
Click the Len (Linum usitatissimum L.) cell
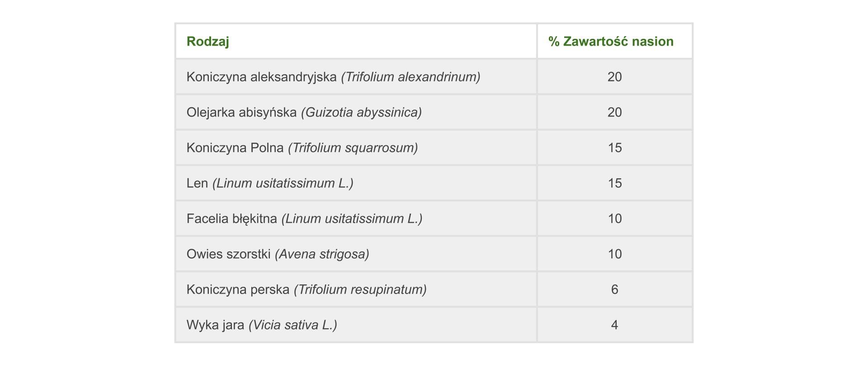tap(356, 183)
